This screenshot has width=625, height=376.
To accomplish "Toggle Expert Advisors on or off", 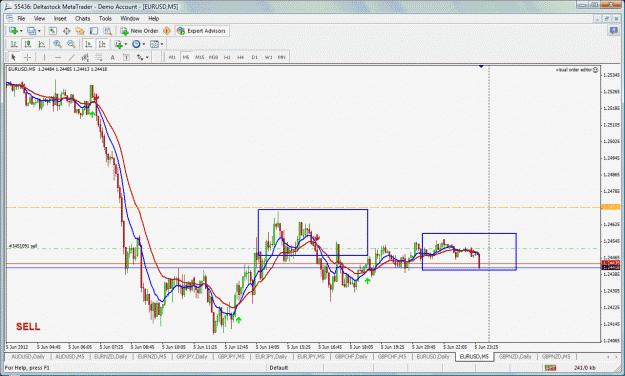I will [x=202, y=31].
